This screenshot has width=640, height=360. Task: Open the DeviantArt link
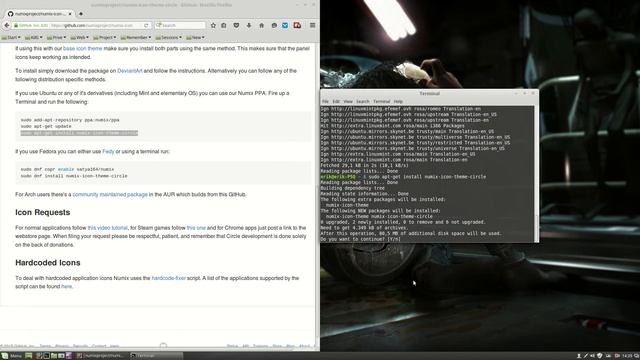tap(130, 71)
